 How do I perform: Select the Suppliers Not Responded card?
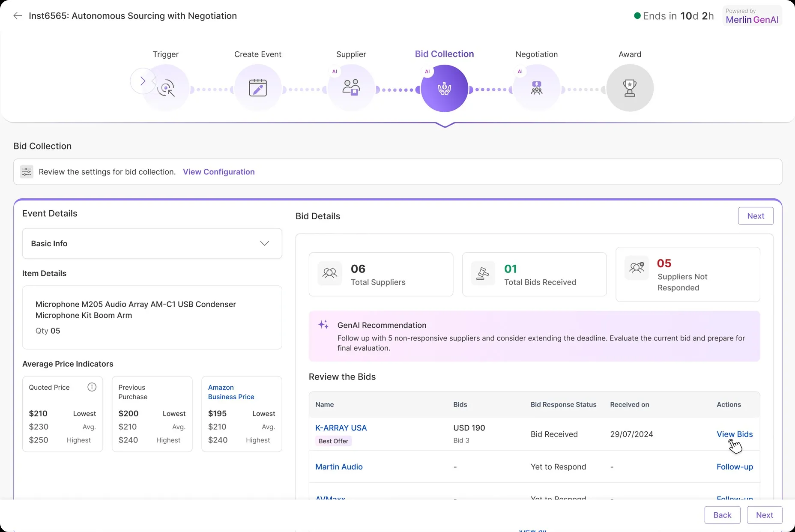[687, 275]
